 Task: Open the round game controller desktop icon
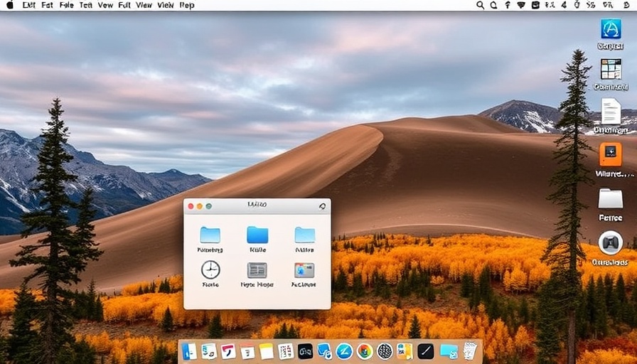click(611, 242)
